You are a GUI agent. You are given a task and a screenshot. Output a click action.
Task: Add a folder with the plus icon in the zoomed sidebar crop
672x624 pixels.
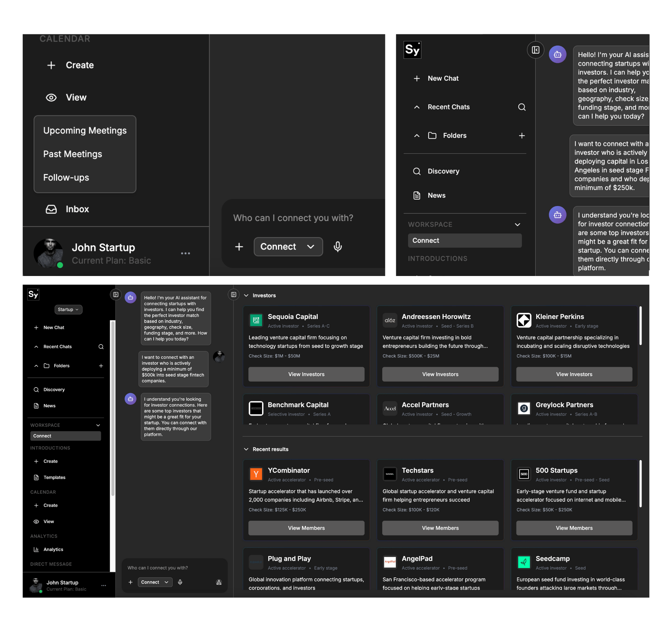pos(522,136)
